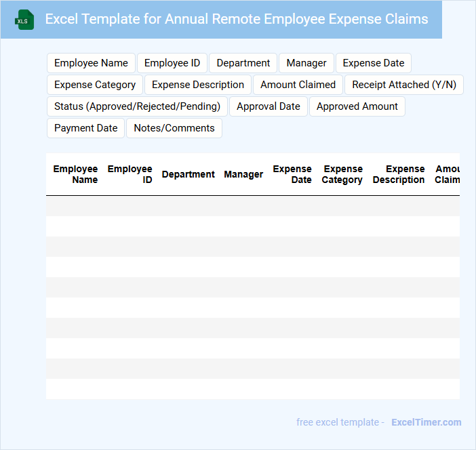Click the Expense Date tag
Image resolution: width=476 pixels, height=450 pixels.
(x=373, y=63)
